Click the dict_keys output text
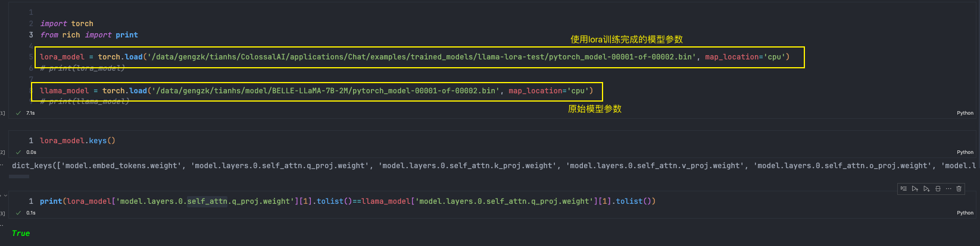Viewport: 980px width, 246px height. coord(494,166)
